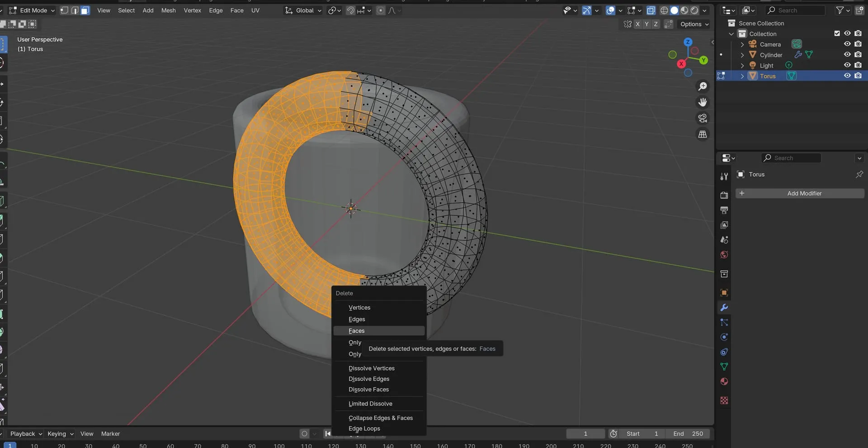
Task: Enable face select mode icon
Action: pos(85,10)
